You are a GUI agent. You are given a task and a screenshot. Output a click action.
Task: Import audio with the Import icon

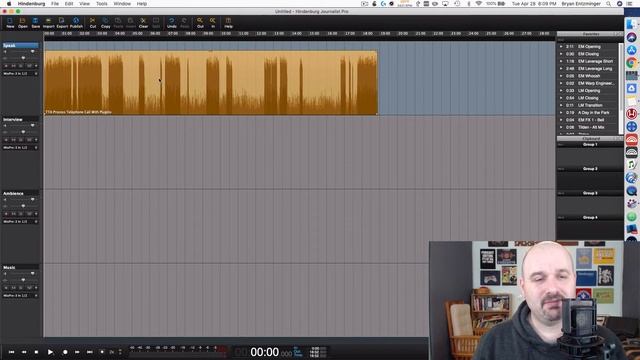pyautogui.click(x=48, y=23)
